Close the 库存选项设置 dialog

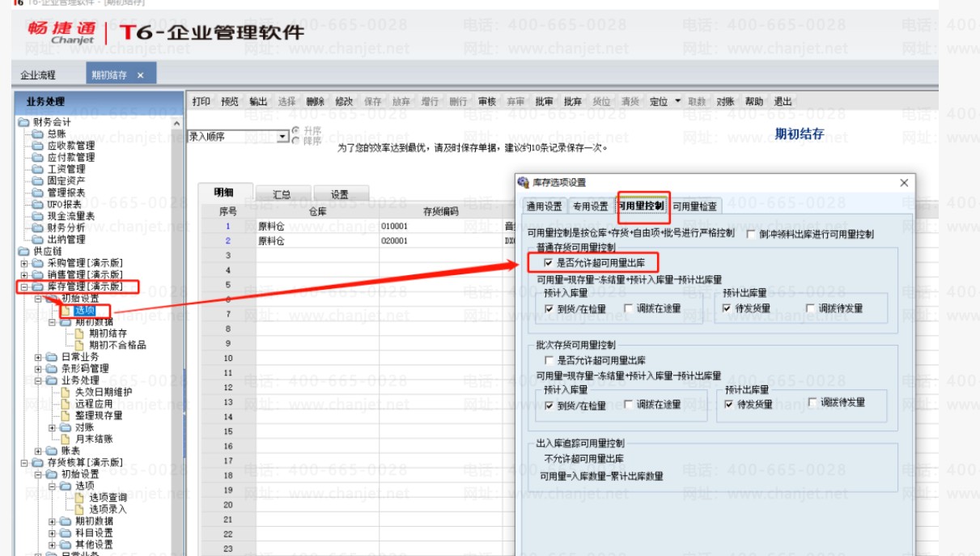(904, 183)
